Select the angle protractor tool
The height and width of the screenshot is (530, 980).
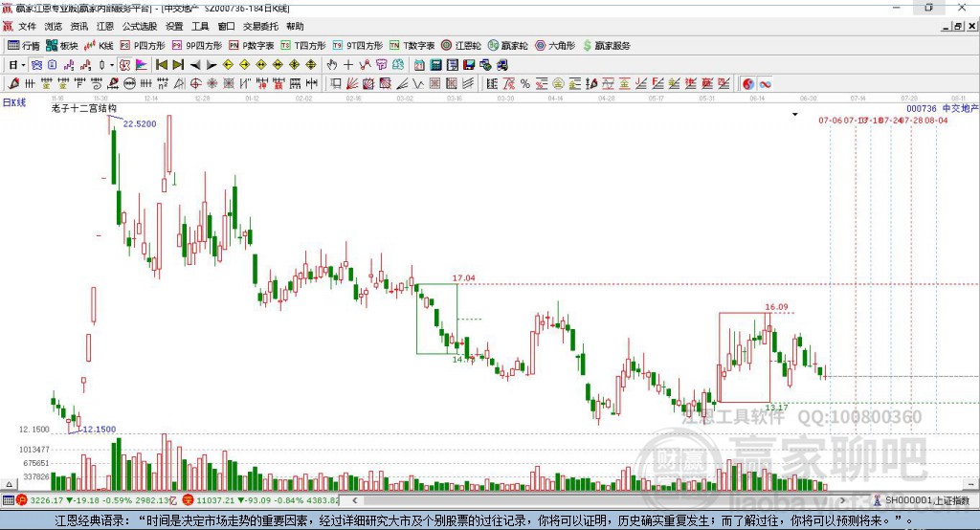179,84
